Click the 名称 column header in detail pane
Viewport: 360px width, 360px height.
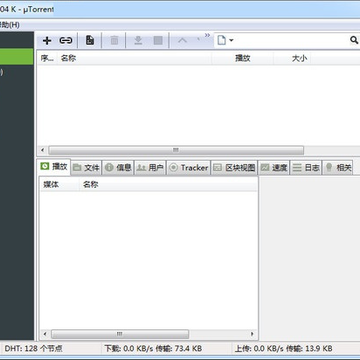point(168,185)
